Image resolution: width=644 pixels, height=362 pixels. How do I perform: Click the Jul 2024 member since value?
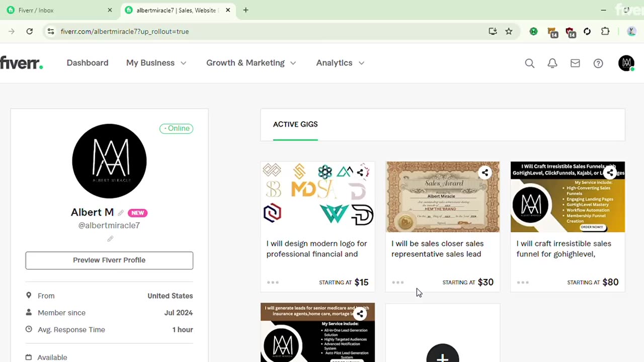[x=179, y=313]
